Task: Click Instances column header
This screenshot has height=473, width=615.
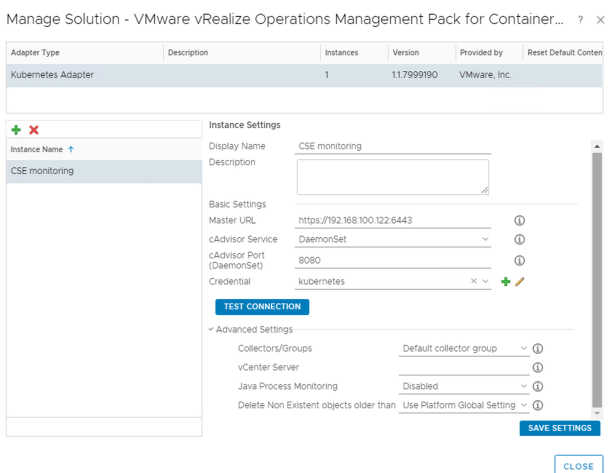Action: pyautogui.click(x=354, y=53)
